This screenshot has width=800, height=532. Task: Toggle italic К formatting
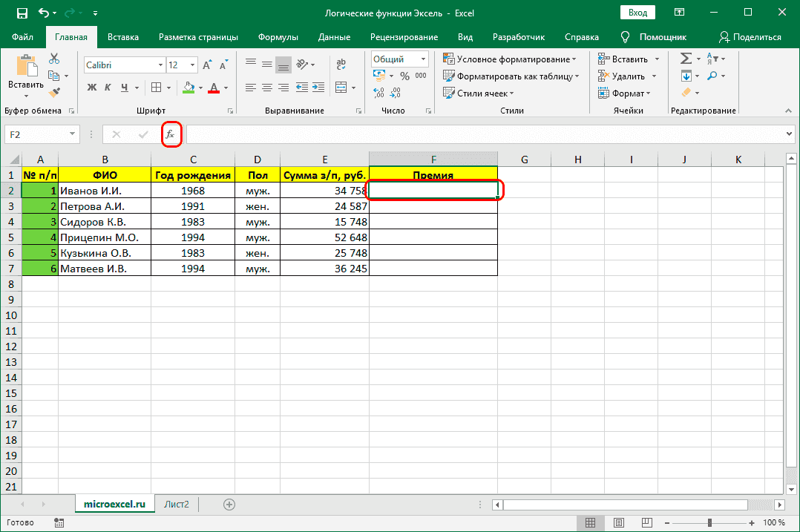click(x=108, y=88)
